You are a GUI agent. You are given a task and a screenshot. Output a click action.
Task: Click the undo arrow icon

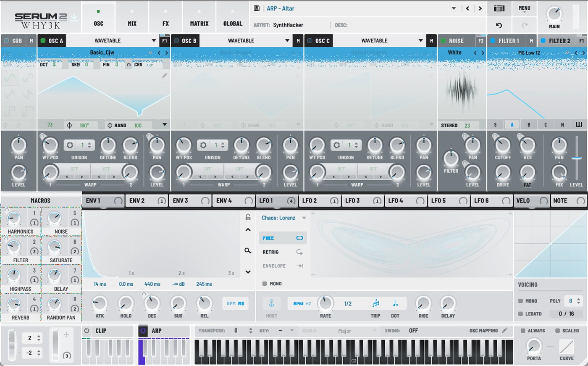499,25
